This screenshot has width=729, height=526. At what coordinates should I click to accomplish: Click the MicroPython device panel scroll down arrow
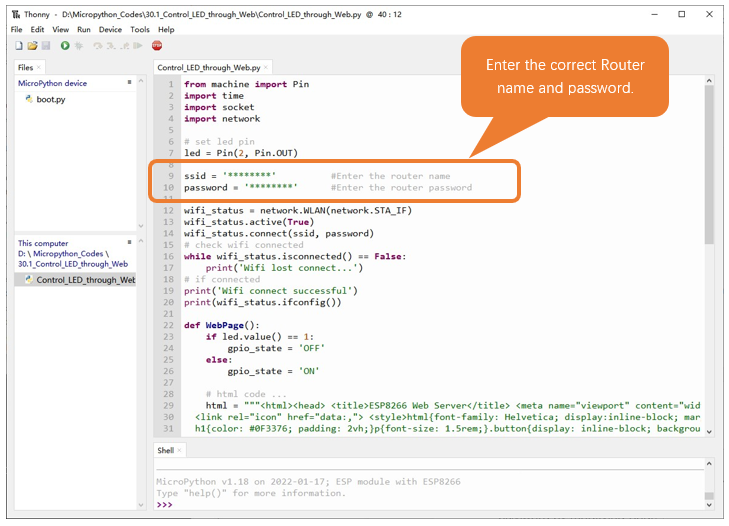tap(141, 226)
